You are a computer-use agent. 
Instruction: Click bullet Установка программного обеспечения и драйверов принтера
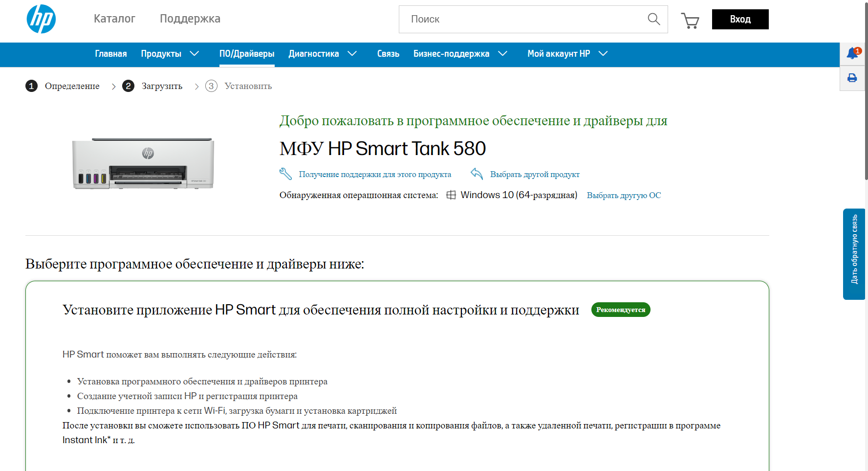pos(202,381)
